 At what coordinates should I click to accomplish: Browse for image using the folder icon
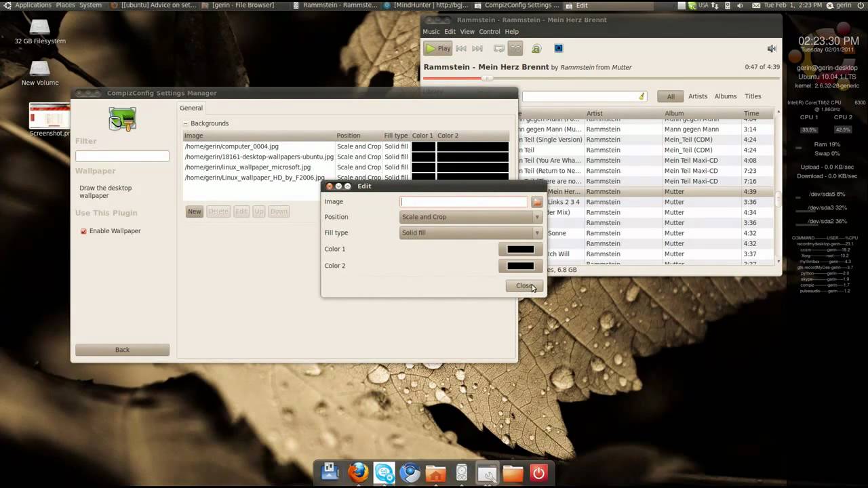(x=537, y=202)
